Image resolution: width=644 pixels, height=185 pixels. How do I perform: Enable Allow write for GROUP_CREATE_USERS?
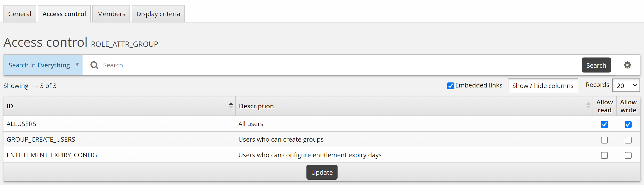pyautogui.click(x=628, y=140)
